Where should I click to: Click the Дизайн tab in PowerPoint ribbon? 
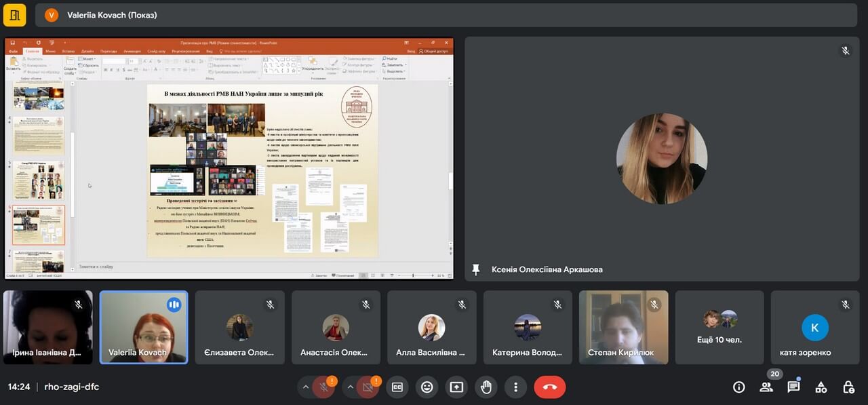(87, 51)
